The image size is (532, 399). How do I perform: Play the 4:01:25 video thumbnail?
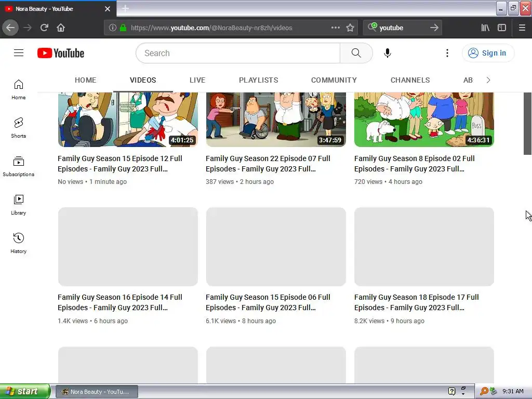(x=128, y=119)
